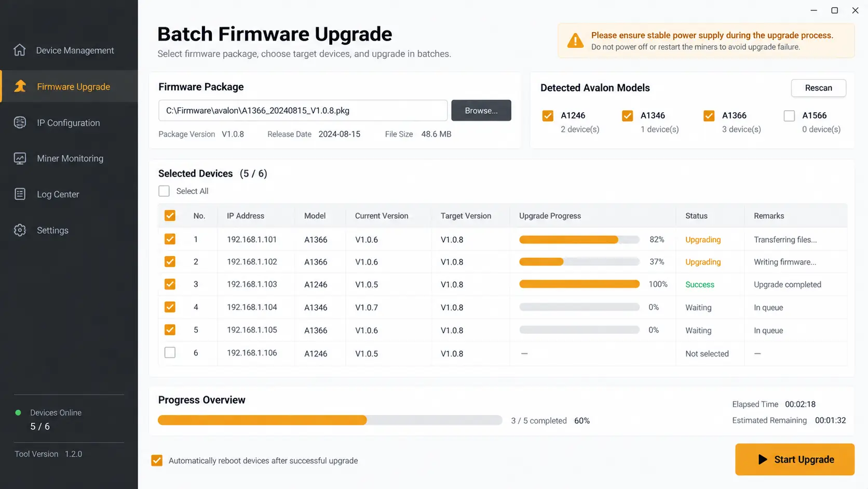Start the batch upgrade
The height and width of the screenshot is (489, 868).
click(795, 459)
